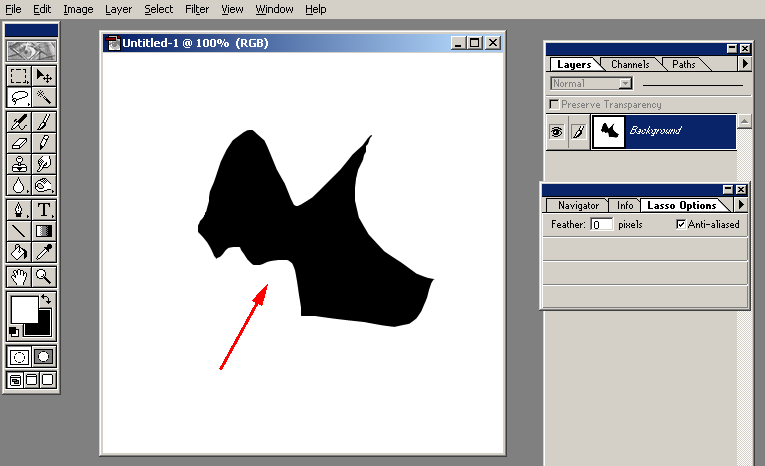The height and width of the screenshot is (466, 765).
Task: Select the Lasso tool
Action: point(19,98)
